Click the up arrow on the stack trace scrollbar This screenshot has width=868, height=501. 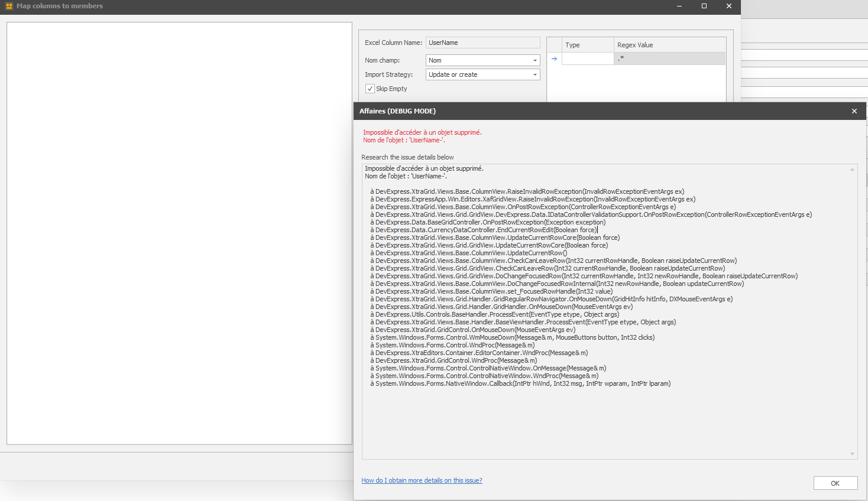(851, 168)
